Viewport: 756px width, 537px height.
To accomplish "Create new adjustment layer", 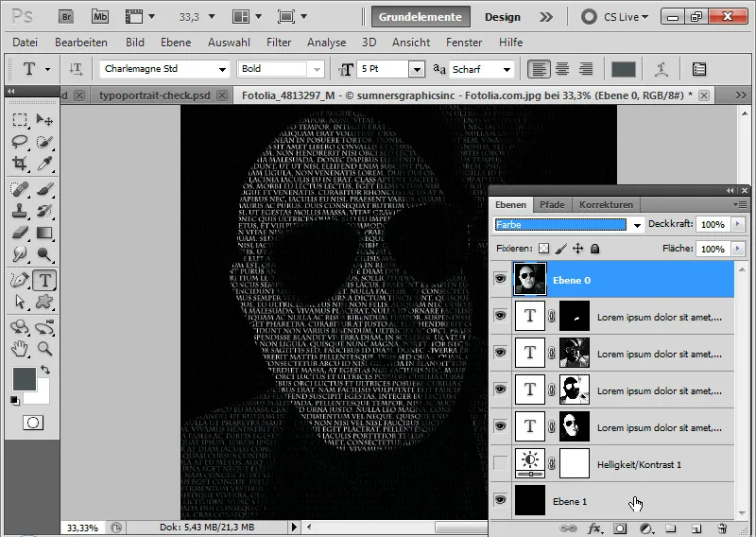I will (646, 528).
